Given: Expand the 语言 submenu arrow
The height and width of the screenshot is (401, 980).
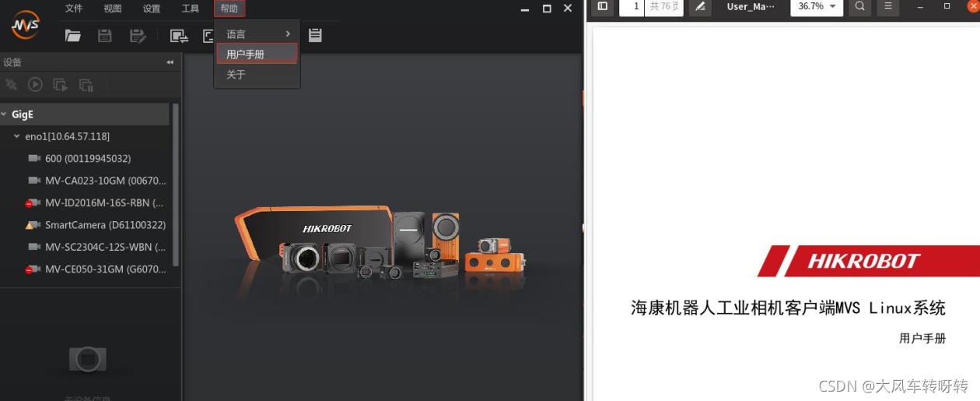Looking at the screenshot, I should coord(288,34).
